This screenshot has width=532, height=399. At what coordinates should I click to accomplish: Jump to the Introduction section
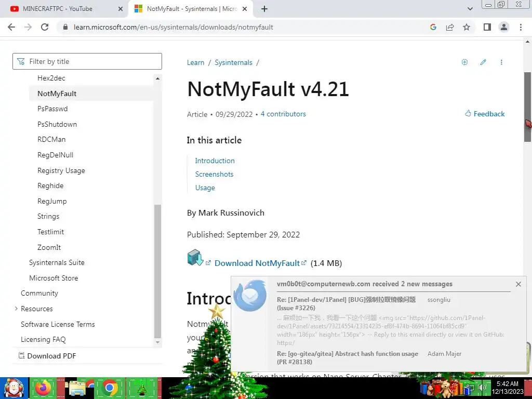pyautogui.click(x=215, y=161)
